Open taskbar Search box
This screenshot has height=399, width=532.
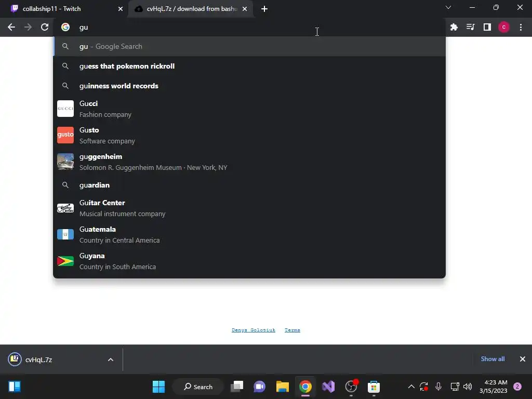point(198,387)
